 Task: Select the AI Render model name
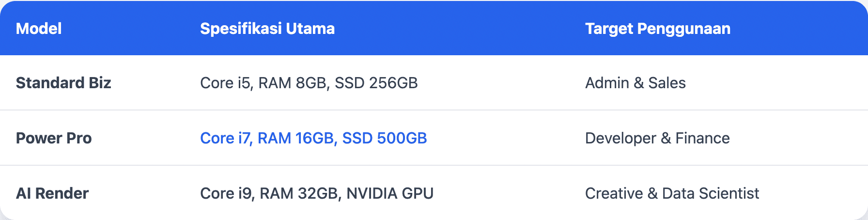[52, 193]
